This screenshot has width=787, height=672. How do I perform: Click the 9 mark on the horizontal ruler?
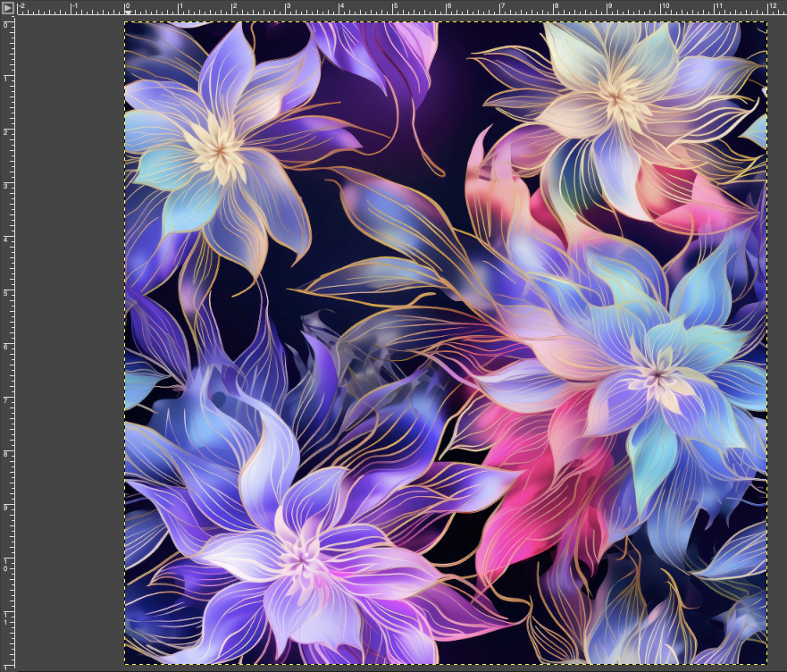coord(608,7)
